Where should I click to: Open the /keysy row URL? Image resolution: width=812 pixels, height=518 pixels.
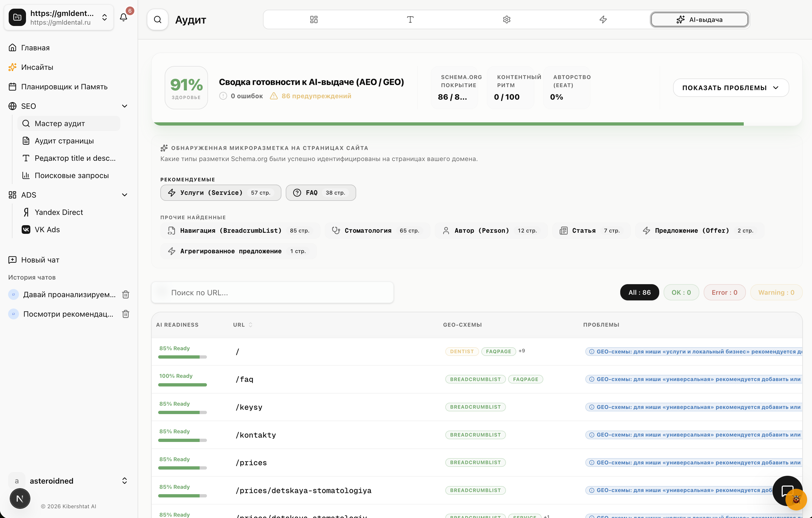click(x=249, y=407)
